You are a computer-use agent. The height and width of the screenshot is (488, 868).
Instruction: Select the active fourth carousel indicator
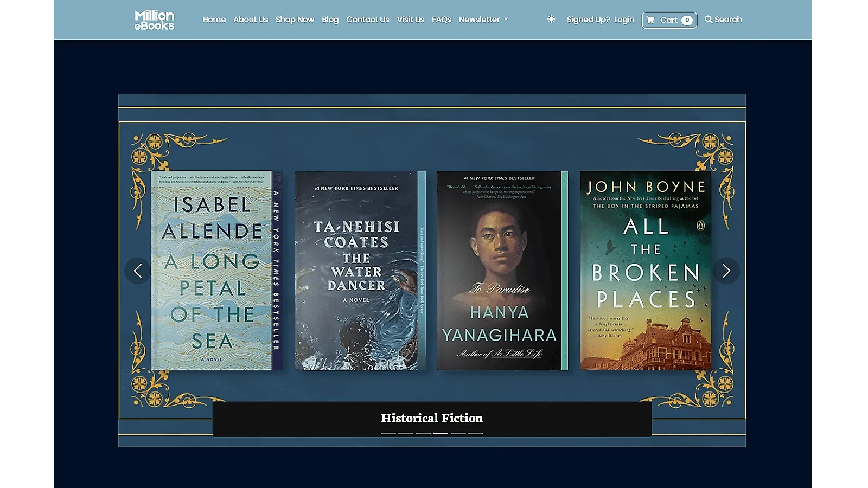pyautogui.click(x=441, y=433)
